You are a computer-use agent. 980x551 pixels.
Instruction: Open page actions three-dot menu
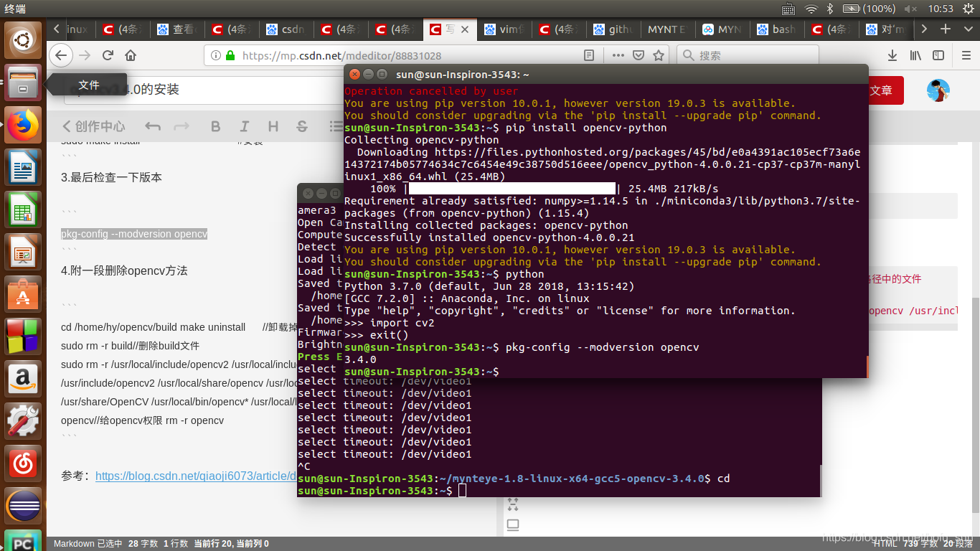point(618,55)
